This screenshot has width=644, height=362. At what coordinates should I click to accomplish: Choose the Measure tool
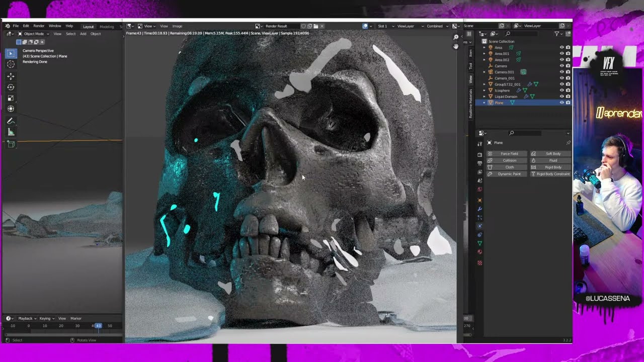(11, 132)
